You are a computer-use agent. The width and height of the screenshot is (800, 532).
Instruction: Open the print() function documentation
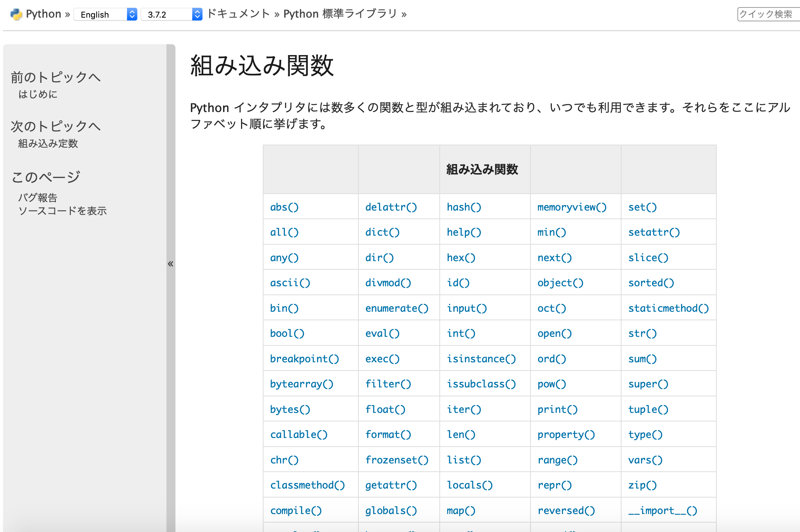click(x=557, y=409)
